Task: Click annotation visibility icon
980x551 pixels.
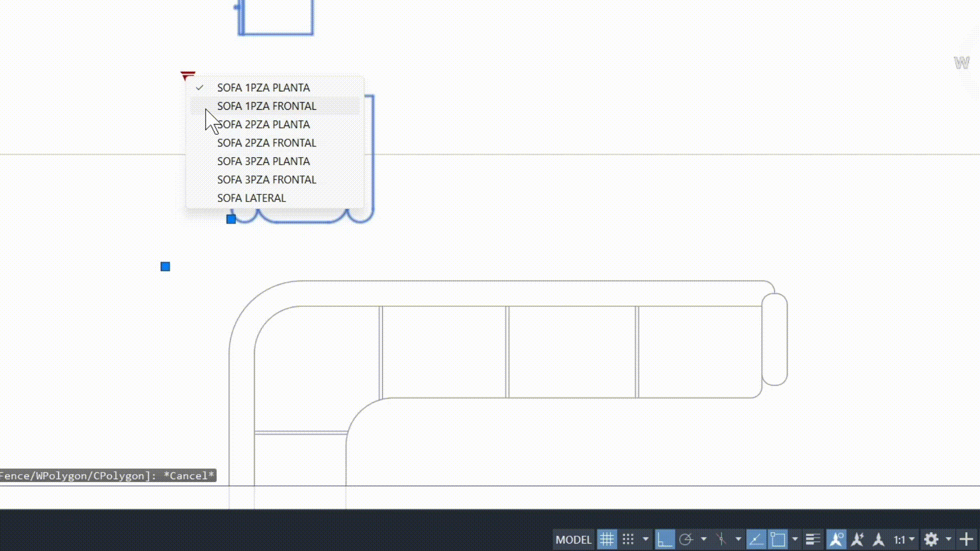Action: pyautogui.click(x=836, y=539)
